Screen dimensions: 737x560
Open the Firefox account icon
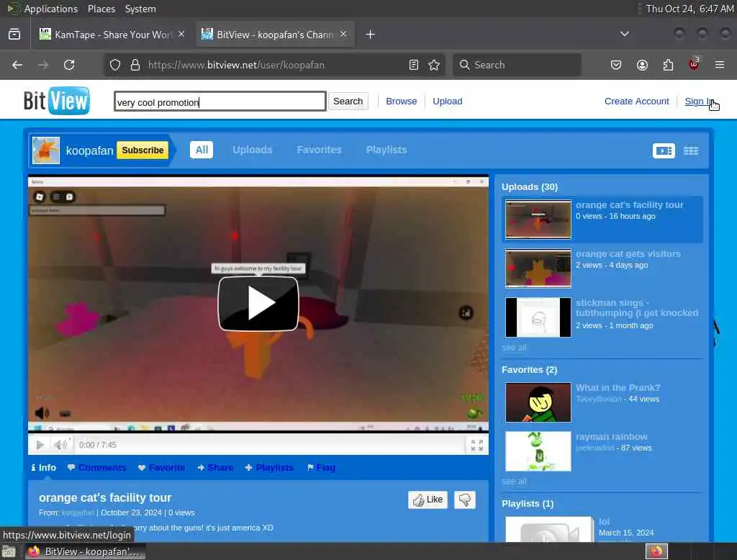pyautogui.click(x=642, y=65)
